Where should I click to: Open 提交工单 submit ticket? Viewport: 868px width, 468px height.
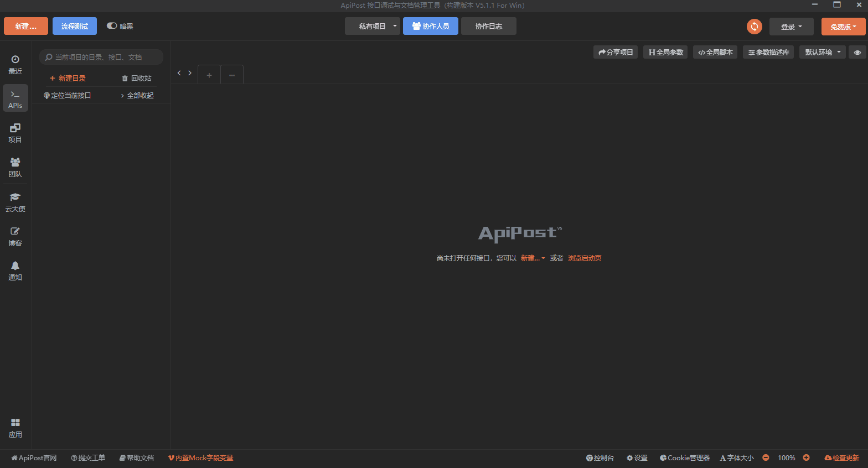pos(88,458)
